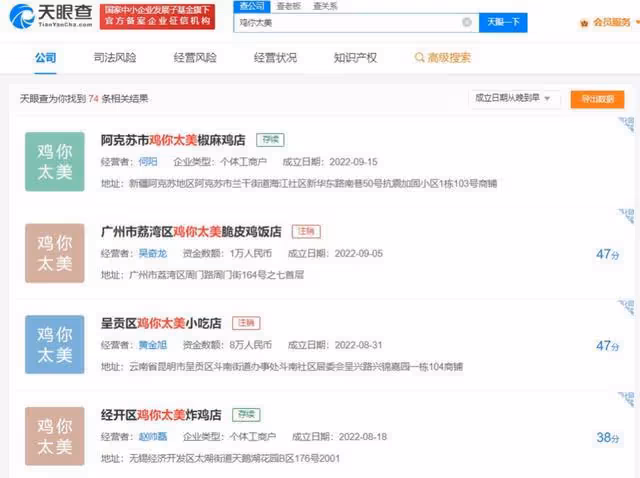
Task: Open the 经营状况 tab
Action: point(275,58)
